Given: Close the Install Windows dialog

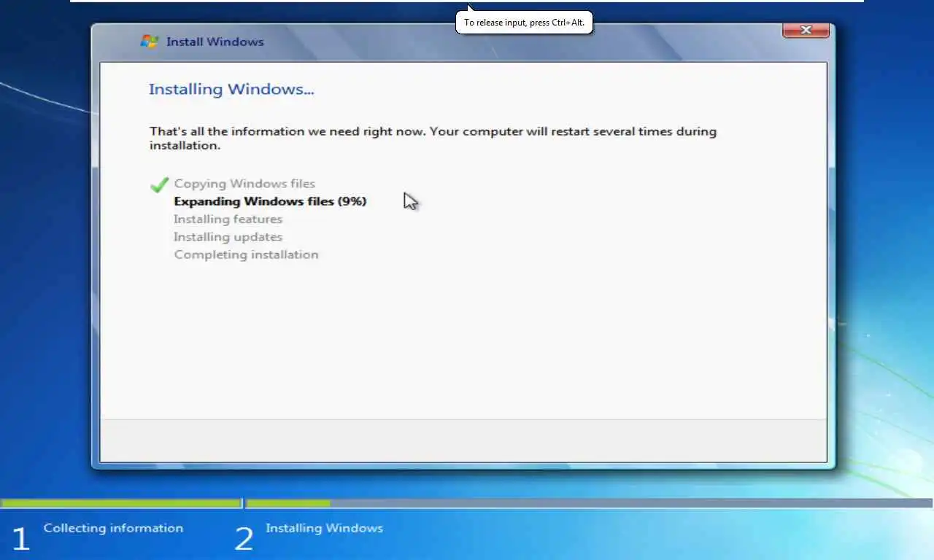Looking at the screenshot, I should pos(806,30).
